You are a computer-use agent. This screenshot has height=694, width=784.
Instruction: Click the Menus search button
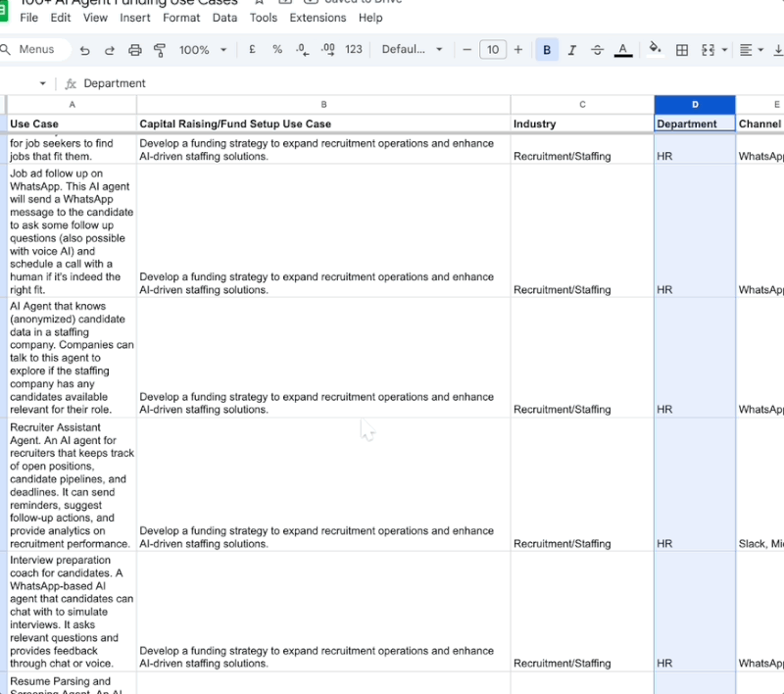(x=35, y=50)
